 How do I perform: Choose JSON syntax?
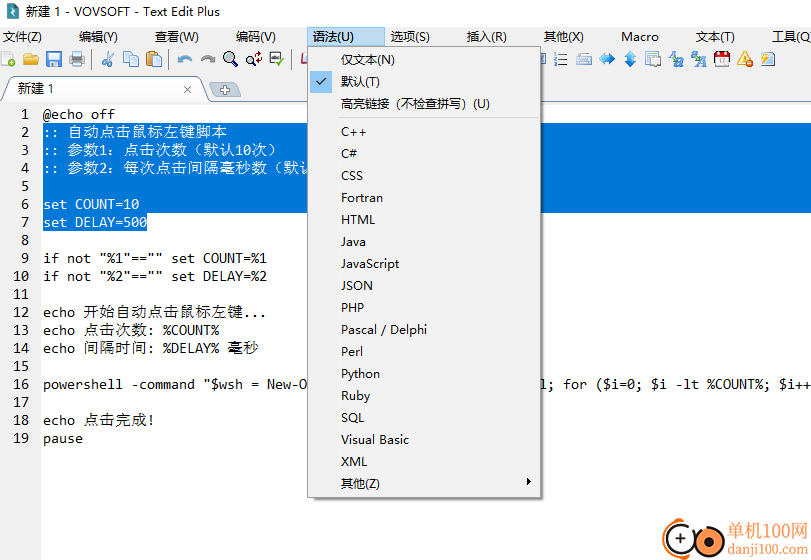(424, 285)
